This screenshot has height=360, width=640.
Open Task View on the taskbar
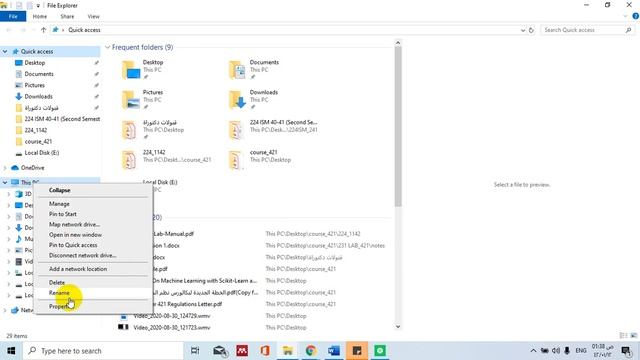tap(195, 351)
